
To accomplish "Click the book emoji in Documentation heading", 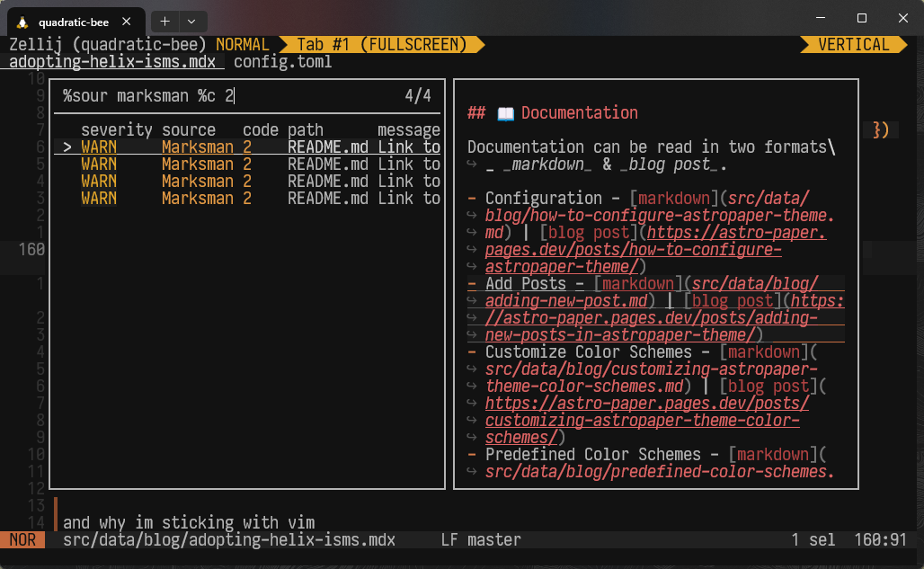I will click(x=506, y=113).
